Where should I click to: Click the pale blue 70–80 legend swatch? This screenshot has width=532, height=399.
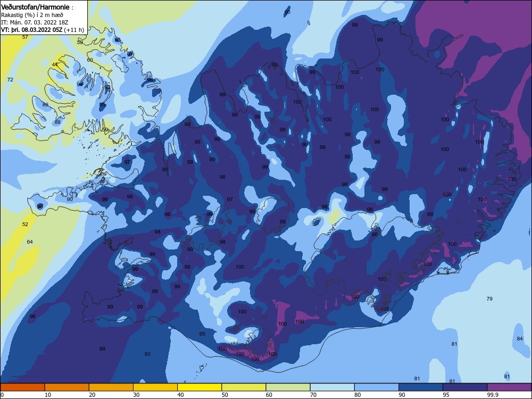click(332, 387)
